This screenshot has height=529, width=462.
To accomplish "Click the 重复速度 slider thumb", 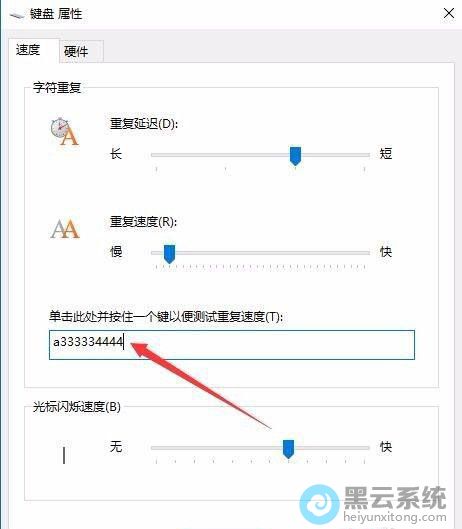I will click(169, 254).
